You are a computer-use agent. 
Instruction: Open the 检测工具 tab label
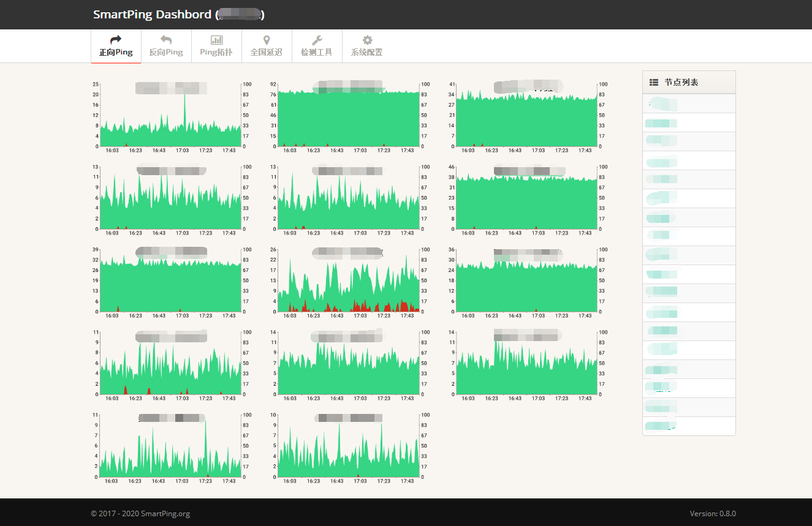pyautogui.click(x=317, y=52)
